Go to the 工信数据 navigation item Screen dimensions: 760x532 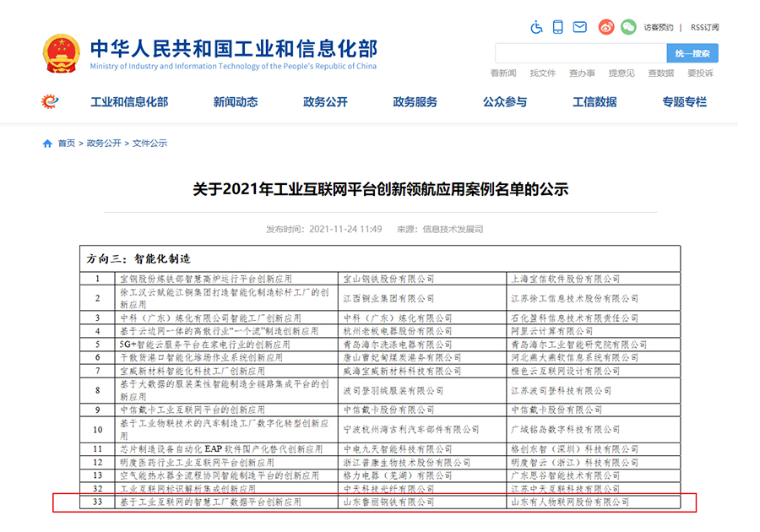[594, 102]
